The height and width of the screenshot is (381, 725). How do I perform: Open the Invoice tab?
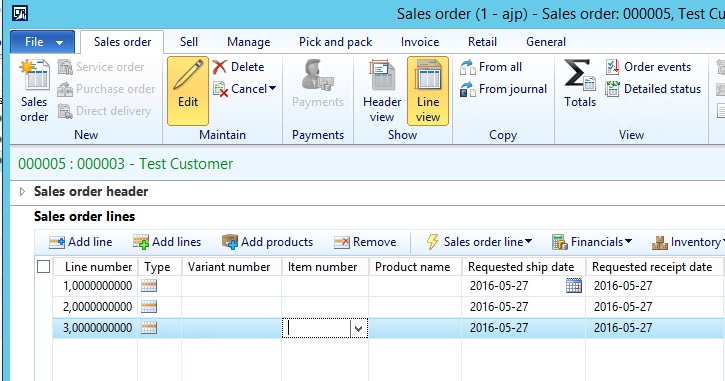(x=420, y=42)
